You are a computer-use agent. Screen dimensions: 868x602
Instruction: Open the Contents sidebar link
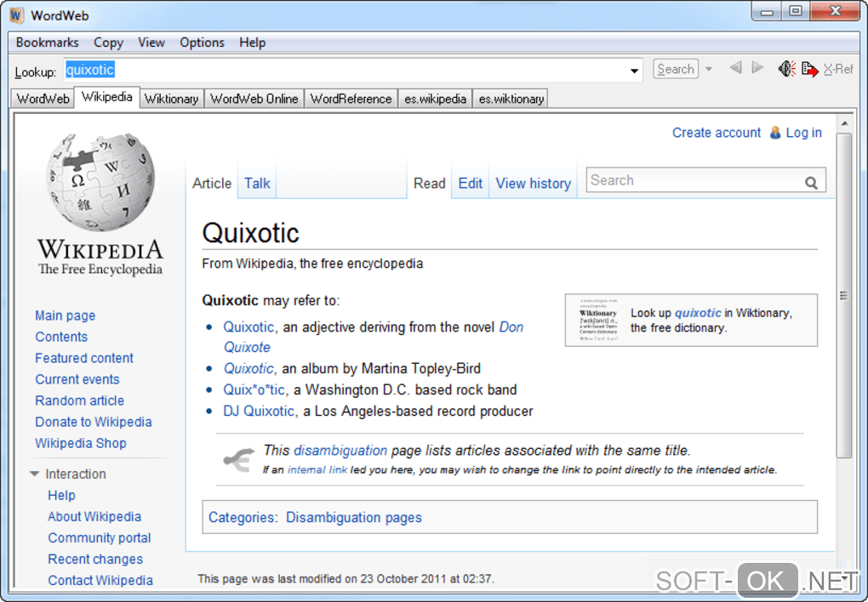click(61, 337)
